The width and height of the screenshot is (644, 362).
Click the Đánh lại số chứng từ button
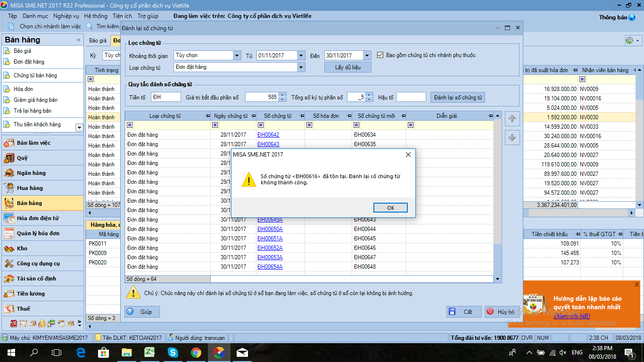pyautogui.click(x=458, y=98)
